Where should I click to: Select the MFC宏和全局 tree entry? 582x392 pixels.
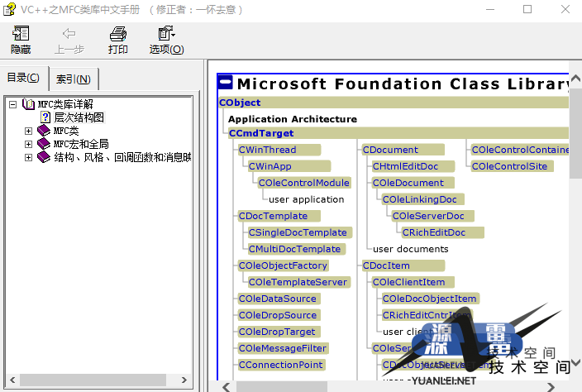click(x=81, y=144)
